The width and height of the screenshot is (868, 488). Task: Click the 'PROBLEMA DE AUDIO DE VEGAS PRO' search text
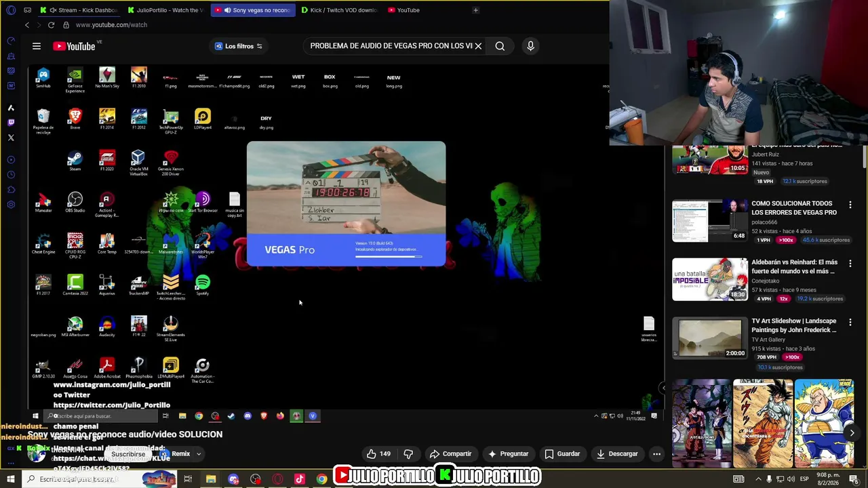pos(391,46)
